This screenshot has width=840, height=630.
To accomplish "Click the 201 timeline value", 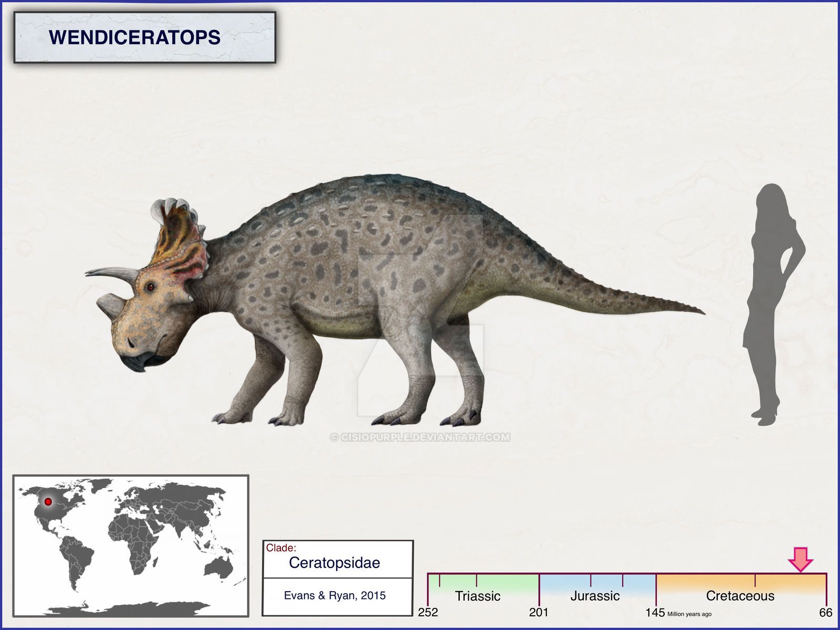I will click(539, 612).
